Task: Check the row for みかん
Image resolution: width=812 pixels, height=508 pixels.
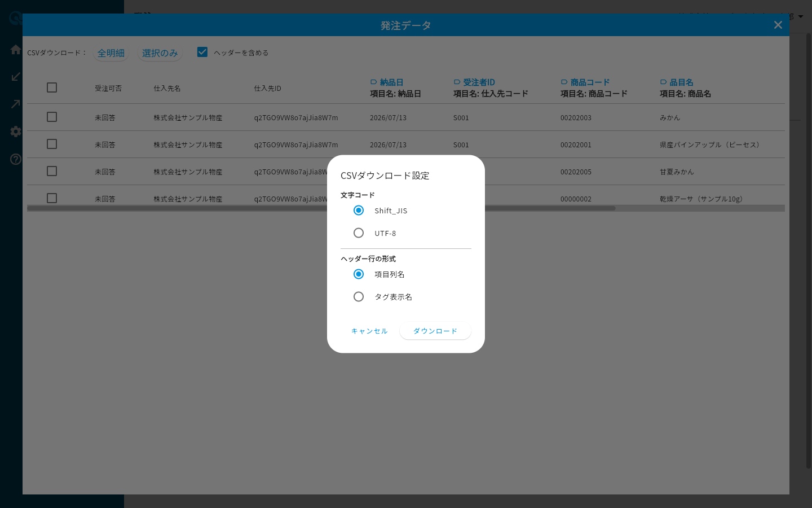Action: [x=52, y=117]
